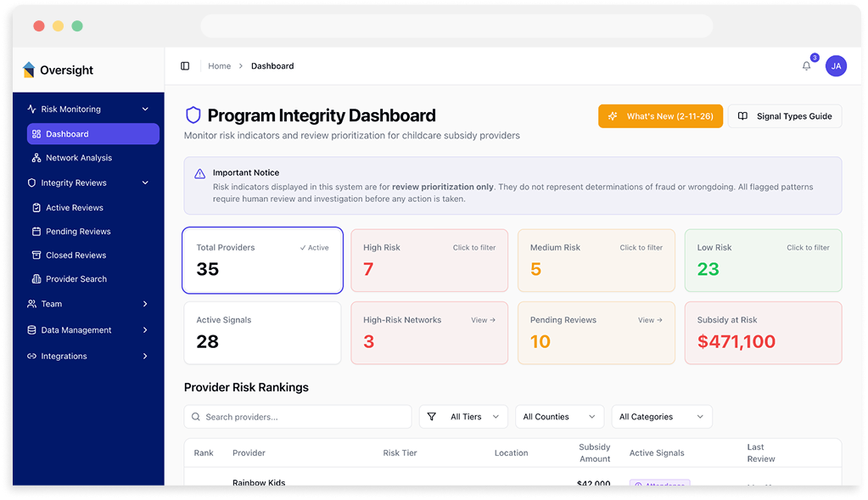868x500 pixels.
Task: Open the notifications bell
Action: click(x=806, y=65)
